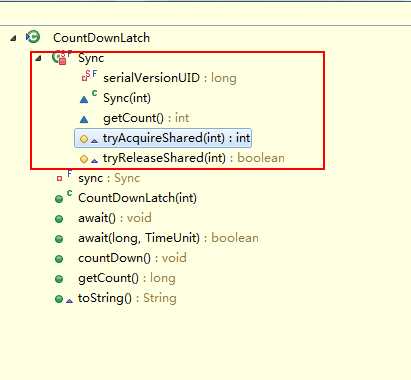
Task: Select countDown() : void method
Action: pos(132,258)
